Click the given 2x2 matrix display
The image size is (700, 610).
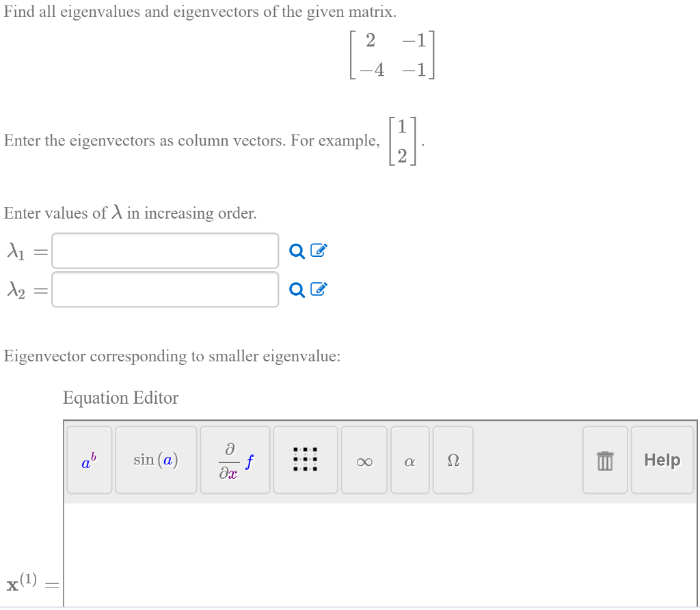tap(392, 55)
